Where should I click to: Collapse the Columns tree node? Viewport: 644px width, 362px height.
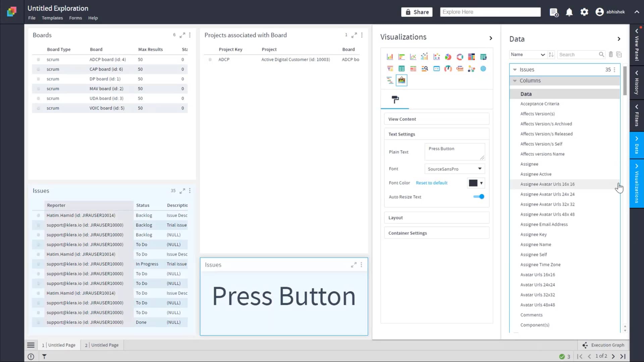[515, 81]
